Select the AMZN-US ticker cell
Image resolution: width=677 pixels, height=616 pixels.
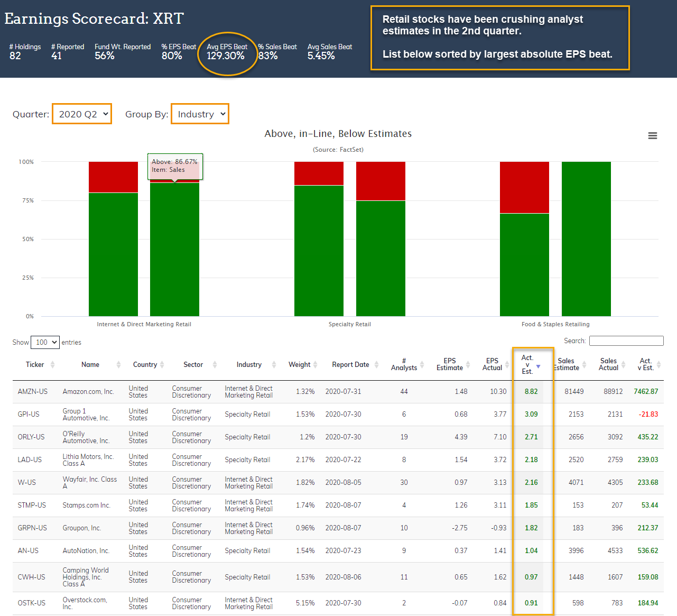[33, 392]
